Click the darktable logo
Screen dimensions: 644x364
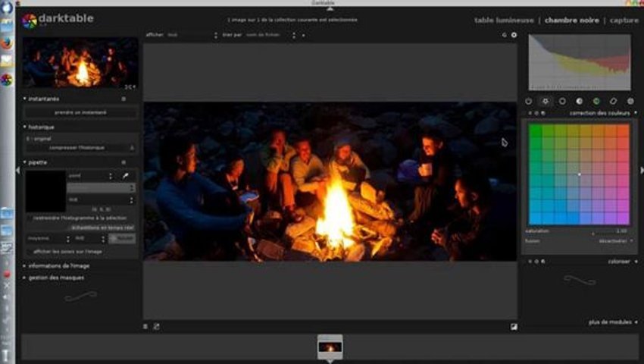pyautogui.click(x=30, y=20)
